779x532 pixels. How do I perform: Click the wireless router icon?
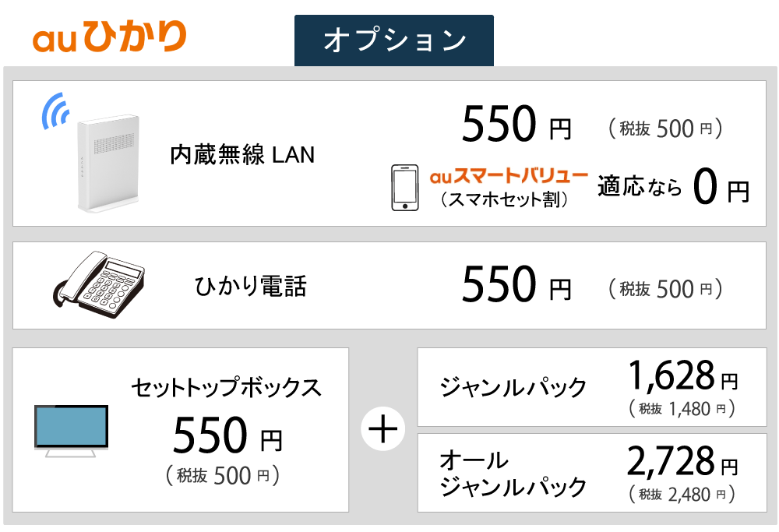(x=109, y=164)
